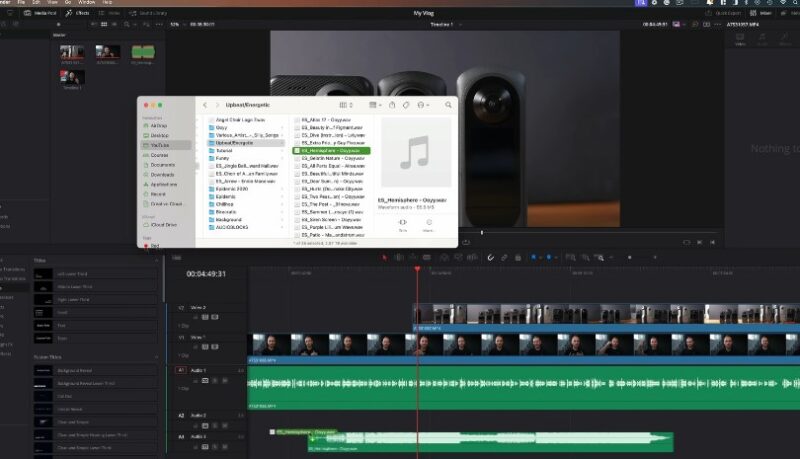Viewport: 800px width, 459px height.
Task: Toggle solo on Audio 1 track
Action: coord(215,380)
